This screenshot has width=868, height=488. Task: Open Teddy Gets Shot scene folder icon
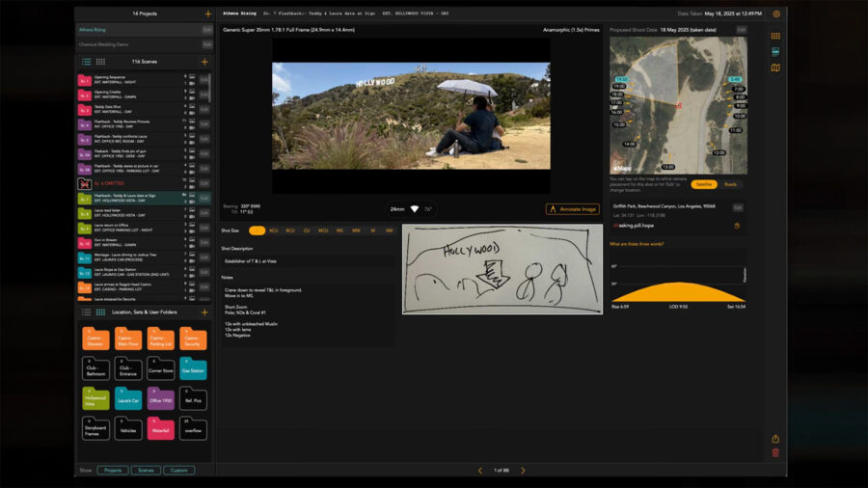click(84, 110)
